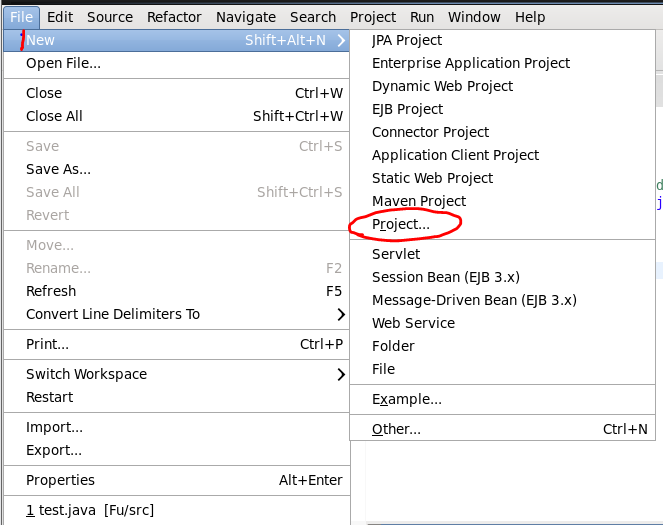The image size is (663, 525).
Task: Open the Import... dialog
Action: [x=54, y=427]
